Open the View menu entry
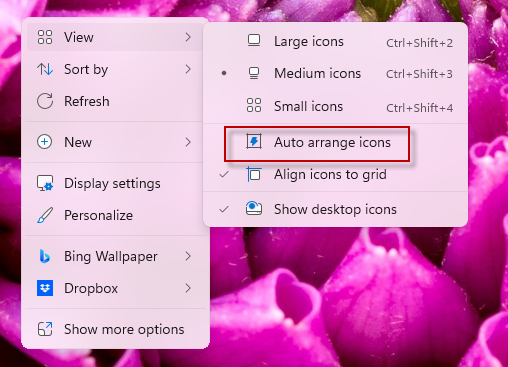This screenshot has height=367, width=508. tap(114, 37)
